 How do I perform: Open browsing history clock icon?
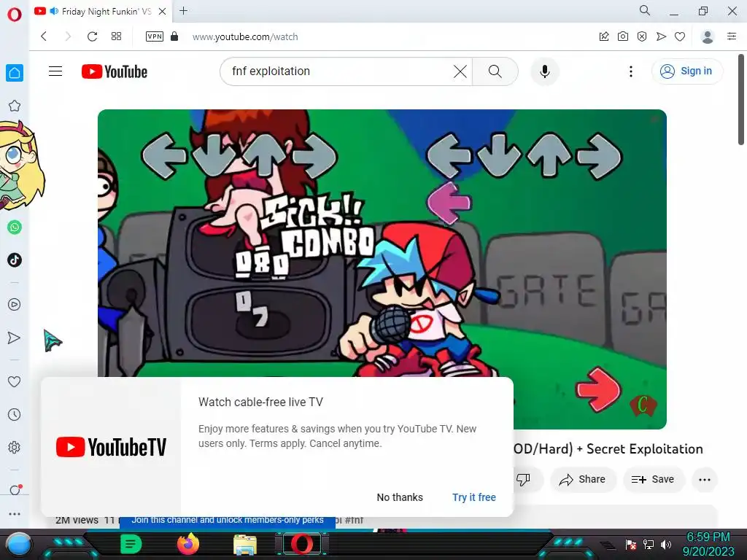[x=15, y=414]
